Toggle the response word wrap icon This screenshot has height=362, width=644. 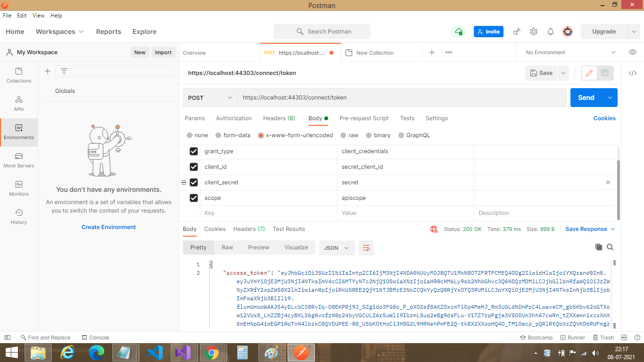(x=366, y=247)
